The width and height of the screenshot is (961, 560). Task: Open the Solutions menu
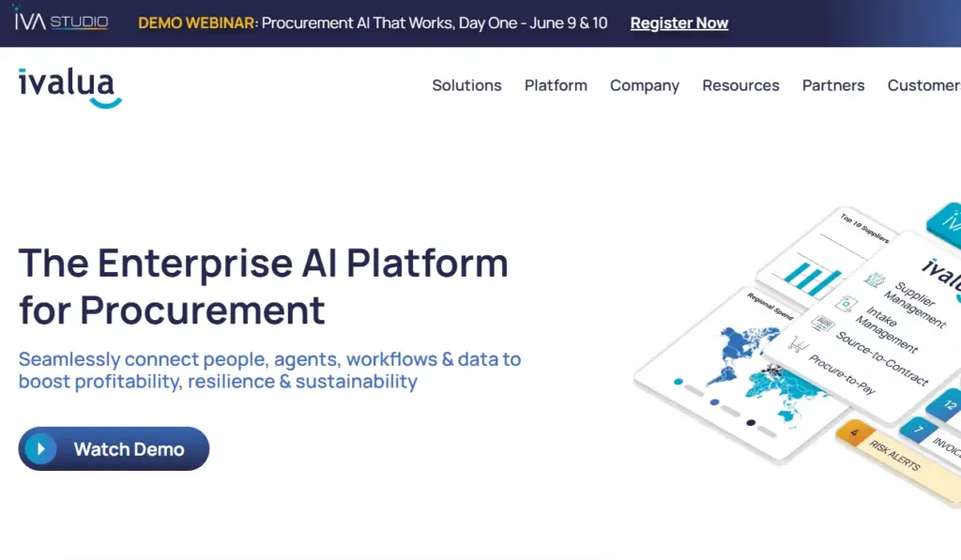[x=466, y=85]
